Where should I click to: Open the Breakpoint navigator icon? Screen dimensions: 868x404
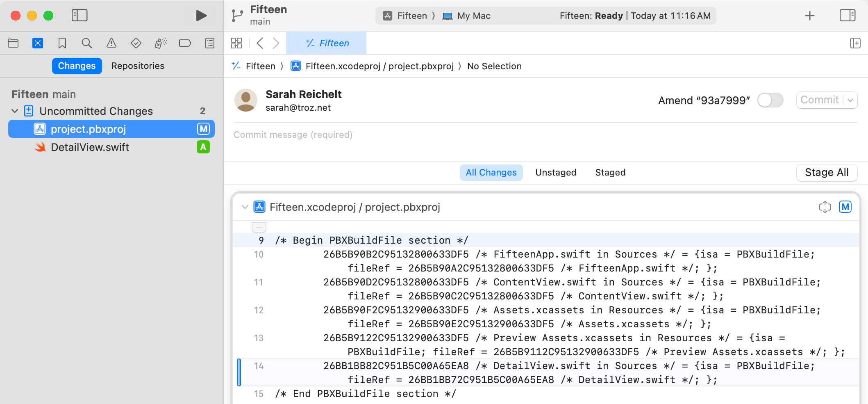185,43
